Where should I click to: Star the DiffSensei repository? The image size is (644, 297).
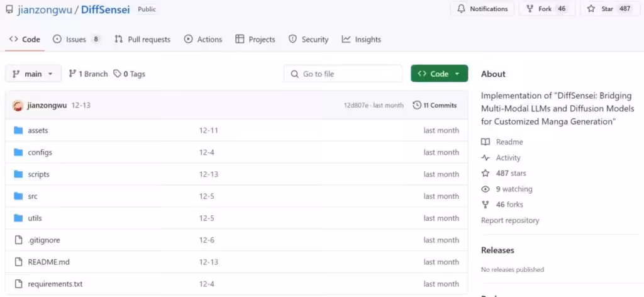point(607,9)
